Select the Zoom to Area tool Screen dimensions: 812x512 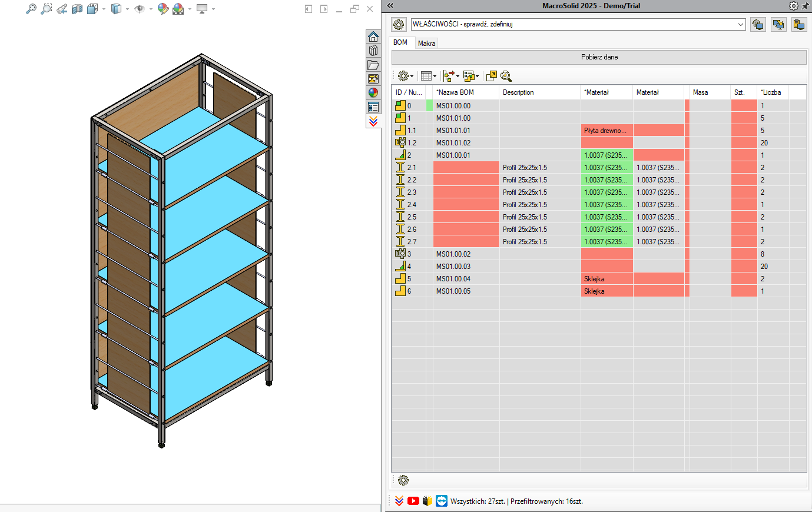pos(46,9)
